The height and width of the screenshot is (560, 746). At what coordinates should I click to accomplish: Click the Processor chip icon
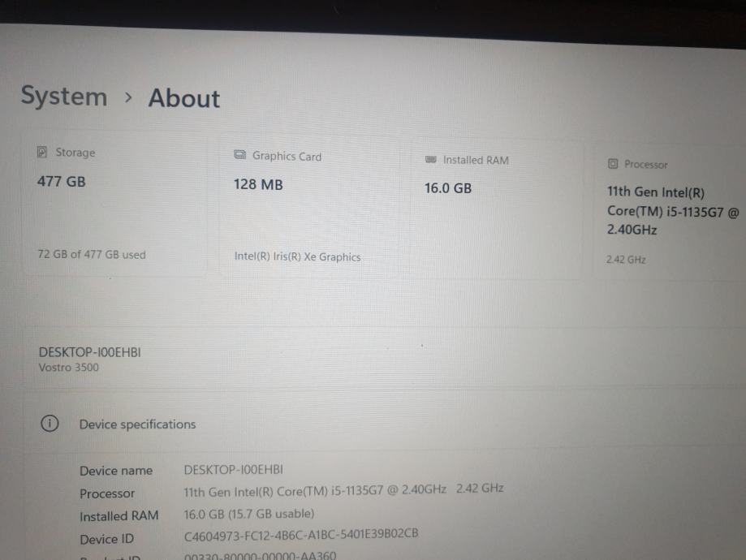[x=613, y=164]
